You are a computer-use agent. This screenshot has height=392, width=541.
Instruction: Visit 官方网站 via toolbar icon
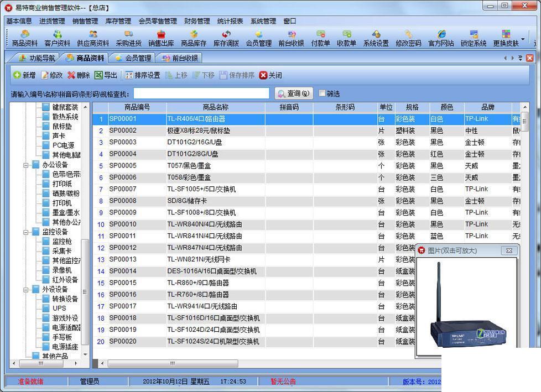[x=441, y=38]
